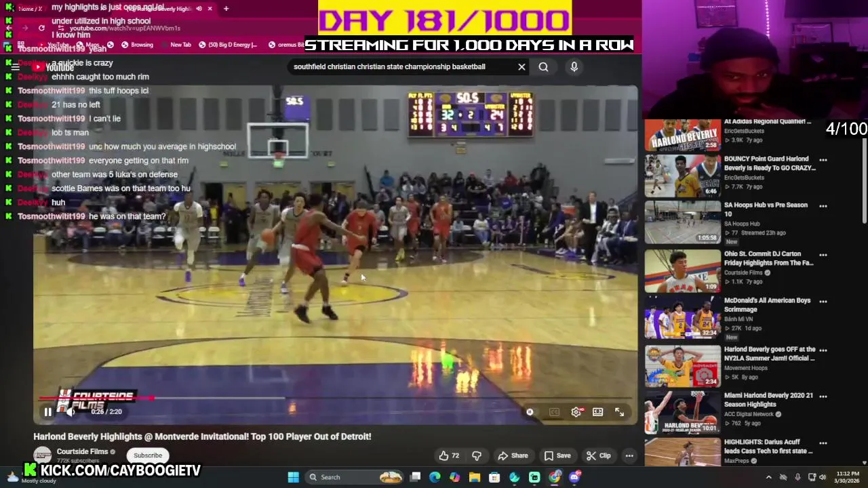Open more actions ellipsis under the video
The image size is (868, 488).
[x=629, y=455]
